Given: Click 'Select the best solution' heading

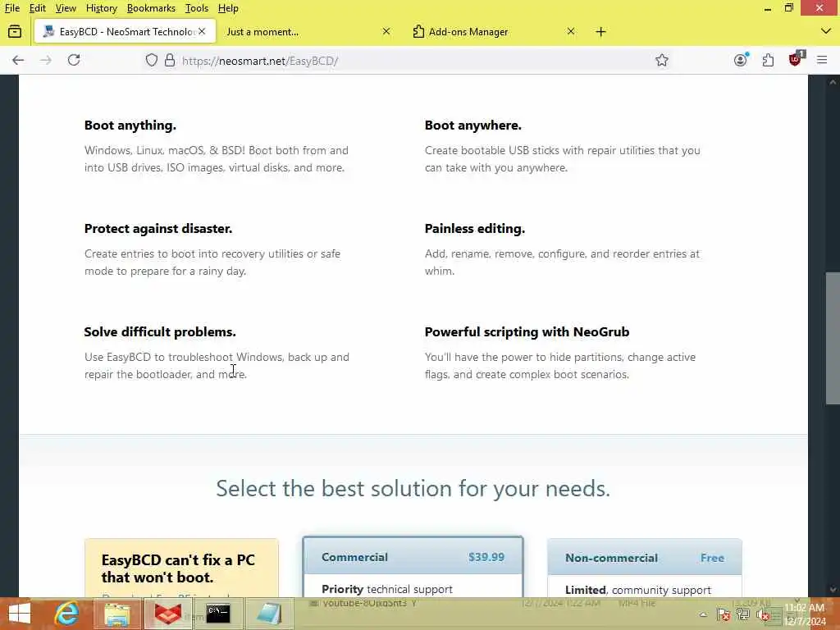Looking at the screenshot, I should [413, 488].
